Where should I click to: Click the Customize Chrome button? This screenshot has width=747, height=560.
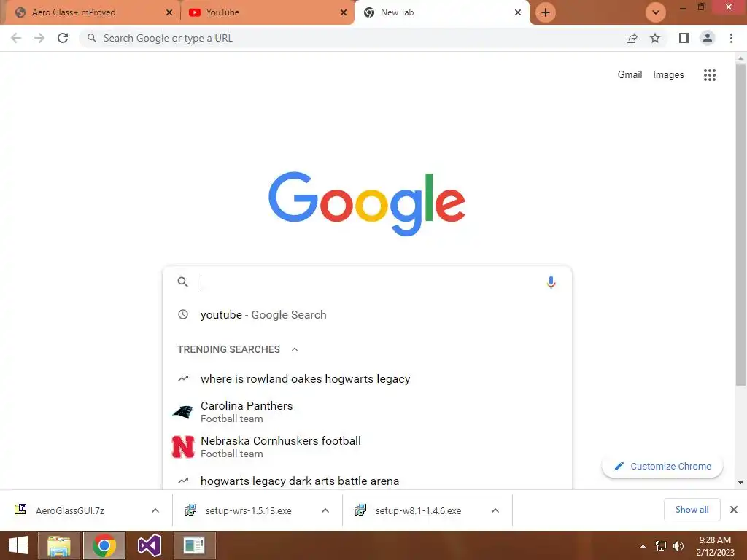point(662,466)
